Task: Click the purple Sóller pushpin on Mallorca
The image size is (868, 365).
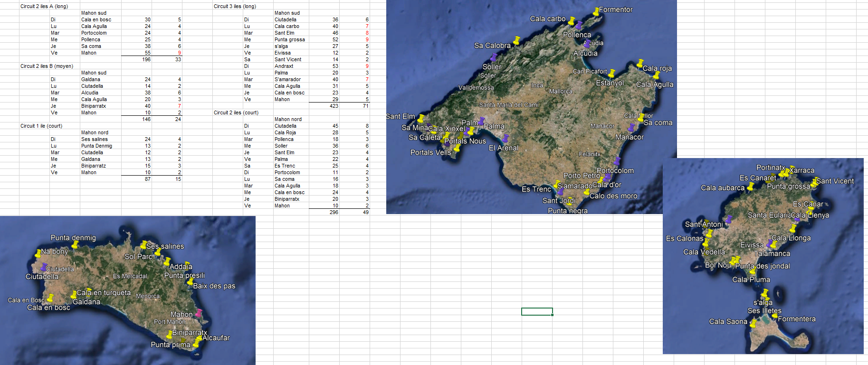Action: tap(494, 57)
